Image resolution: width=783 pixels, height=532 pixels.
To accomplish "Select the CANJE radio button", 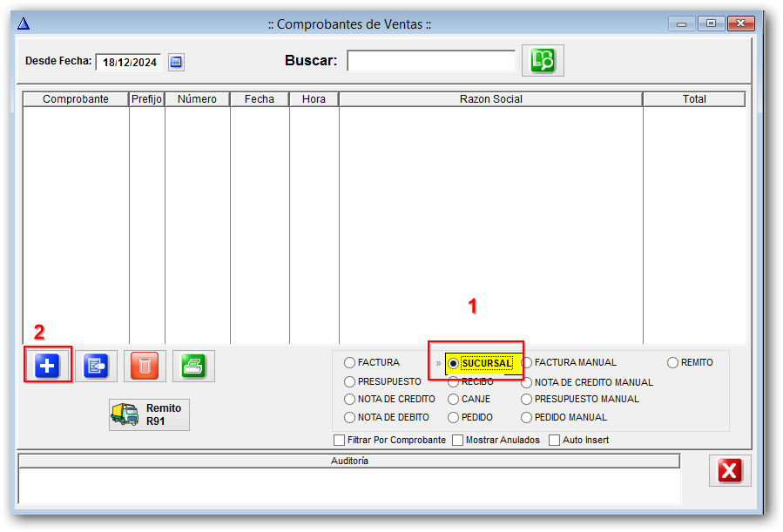I will point(454,399).
